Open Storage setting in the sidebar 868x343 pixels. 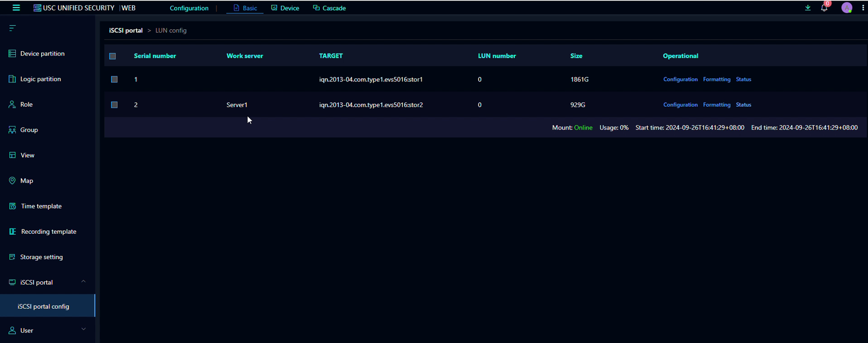pyautogui.click(x=41, y=257)
